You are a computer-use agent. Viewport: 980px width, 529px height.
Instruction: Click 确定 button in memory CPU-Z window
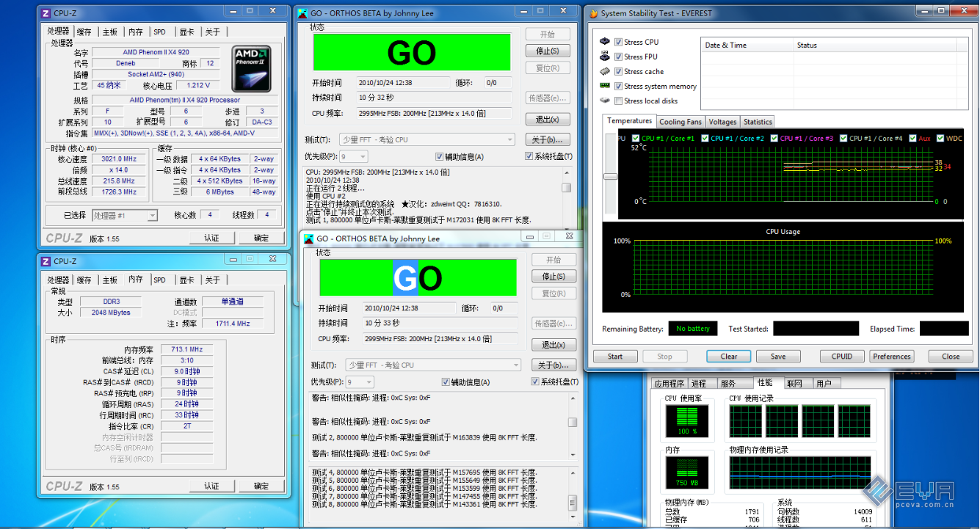coord(261,486)
